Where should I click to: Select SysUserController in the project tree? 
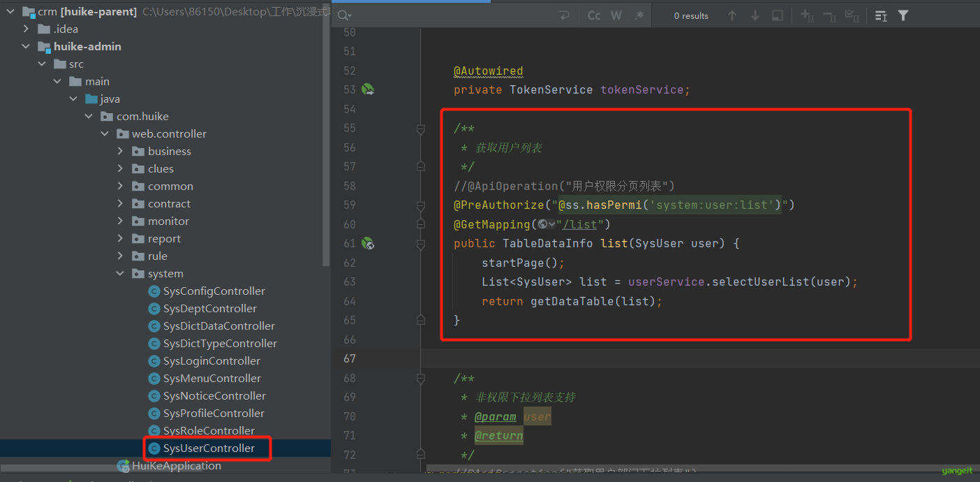point(209,448)
